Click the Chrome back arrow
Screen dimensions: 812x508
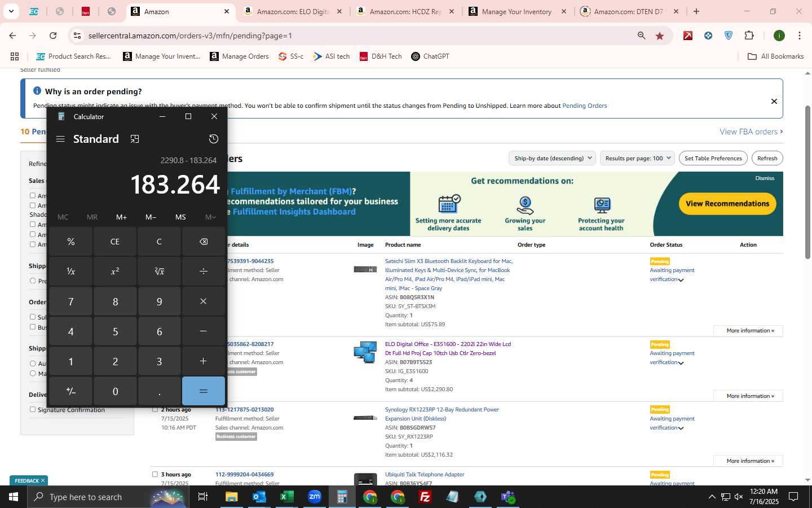coord(12,36)
